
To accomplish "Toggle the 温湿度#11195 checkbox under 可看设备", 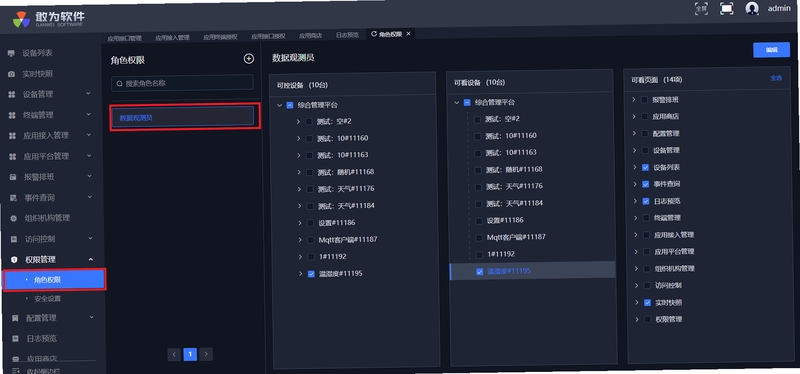I will tap(479, 271).
